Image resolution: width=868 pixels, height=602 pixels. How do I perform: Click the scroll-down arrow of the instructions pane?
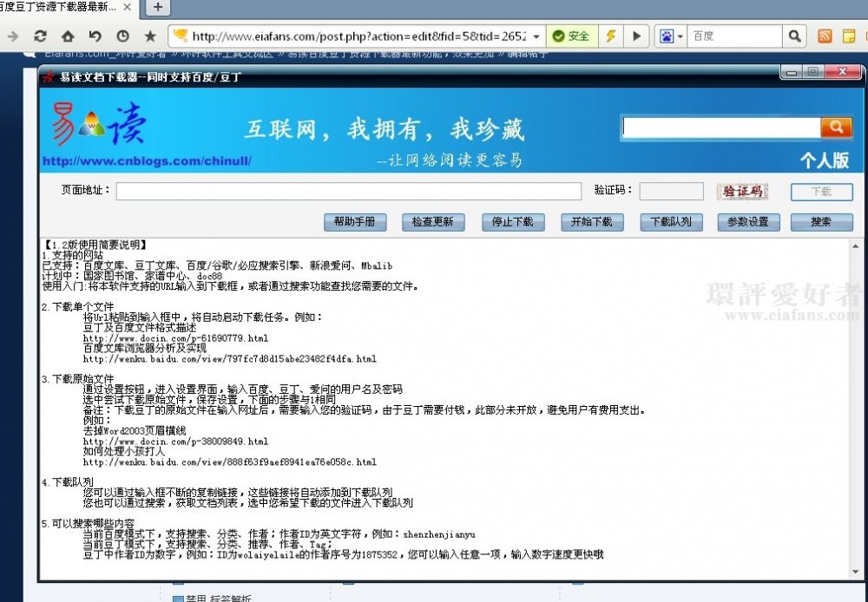tap(856, 571)
